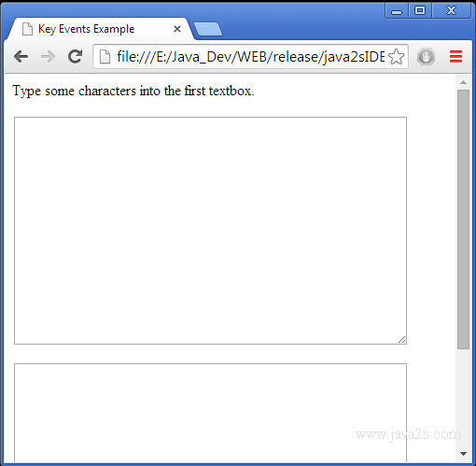The height and width of the screenshot is (466, 476).
Task: Minimize the browser window
Action: 397,11
